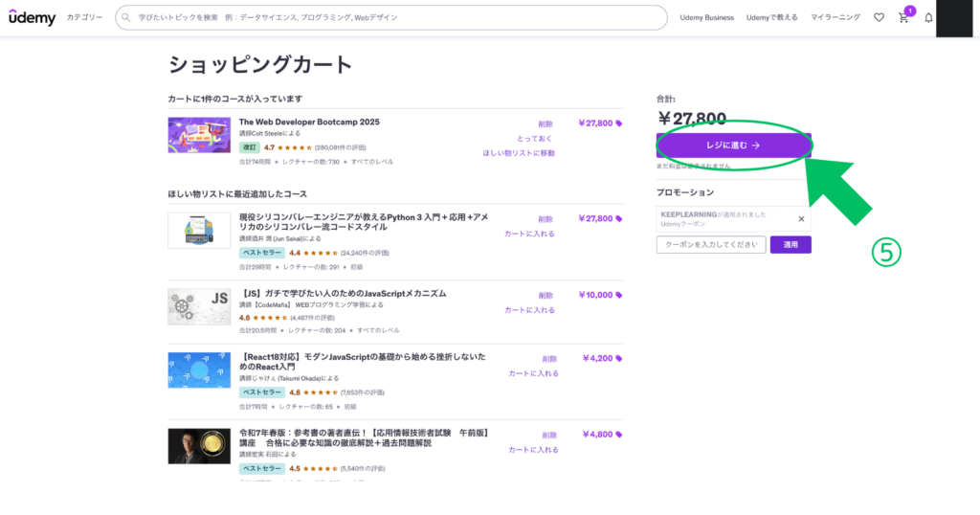Click Python 3 course thumbnail

[x=199, y=230]
